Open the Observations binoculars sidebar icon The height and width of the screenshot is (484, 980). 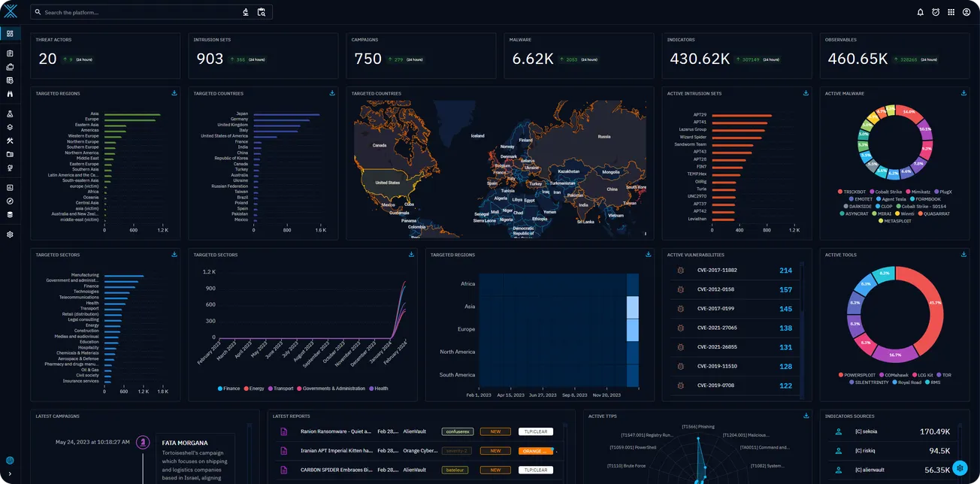tap(10, 94)
